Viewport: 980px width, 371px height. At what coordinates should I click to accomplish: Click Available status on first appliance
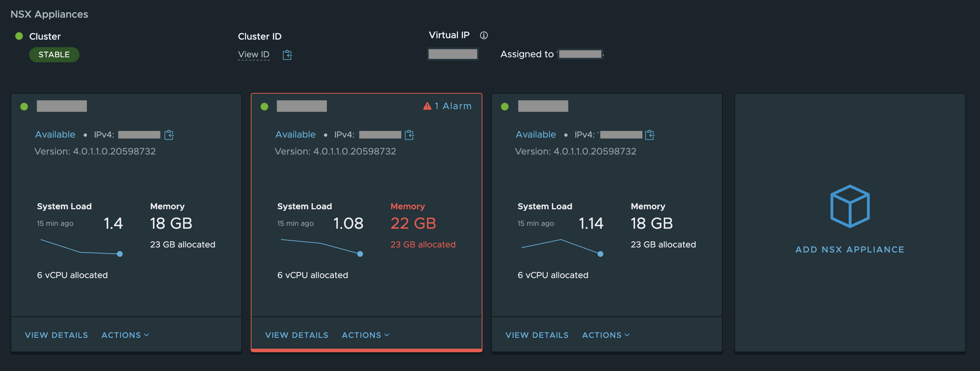pos(55,134)
